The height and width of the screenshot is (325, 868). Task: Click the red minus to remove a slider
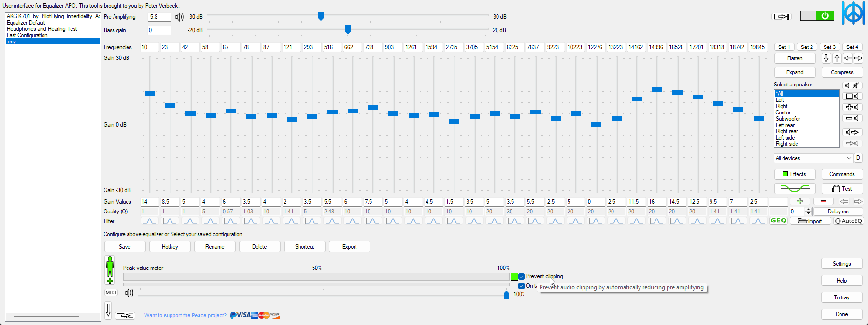pos(823,201)
